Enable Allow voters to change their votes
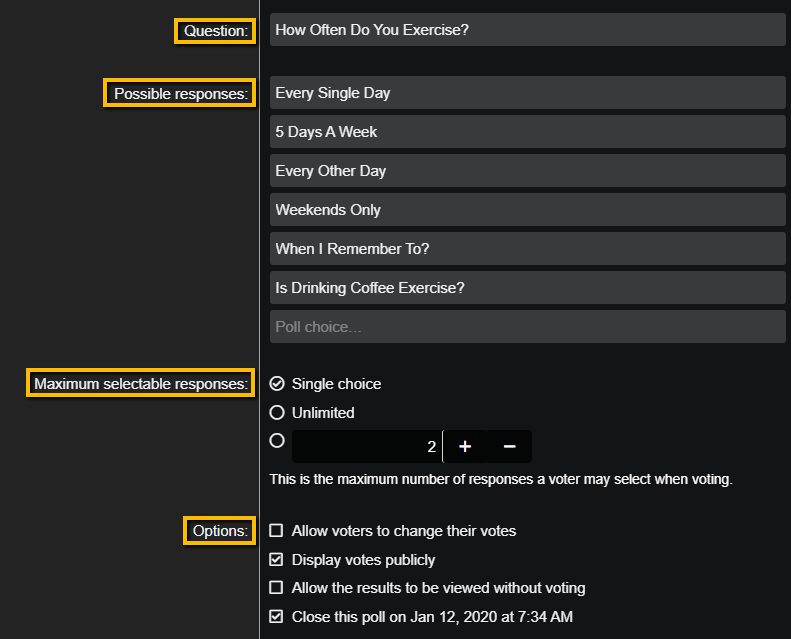The image size is (791, 639). click(277, 531)
